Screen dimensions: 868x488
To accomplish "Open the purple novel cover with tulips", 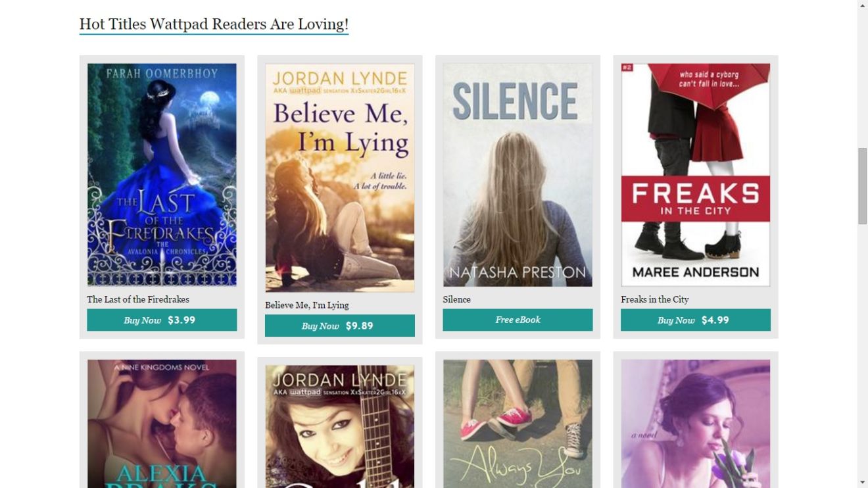I will 696,424.
